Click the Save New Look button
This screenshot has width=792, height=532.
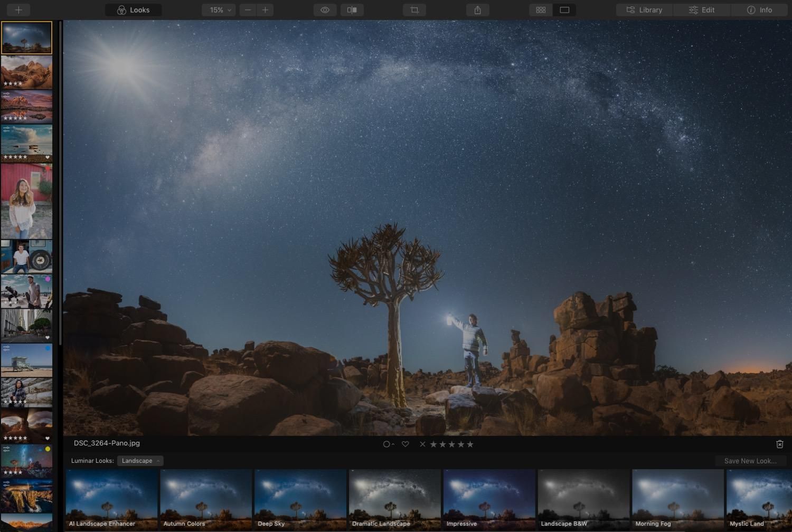750,460
